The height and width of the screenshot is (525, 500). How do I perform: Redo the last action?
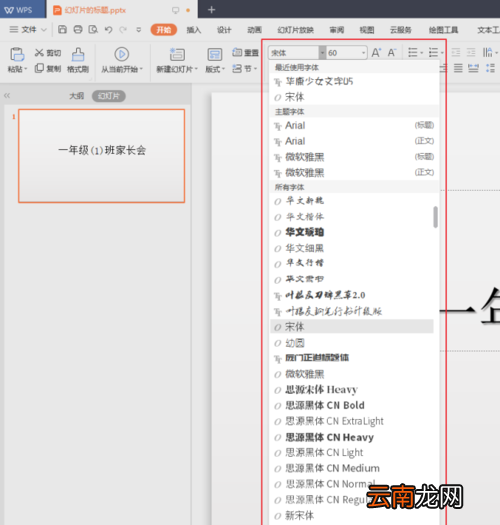(123, 30)
